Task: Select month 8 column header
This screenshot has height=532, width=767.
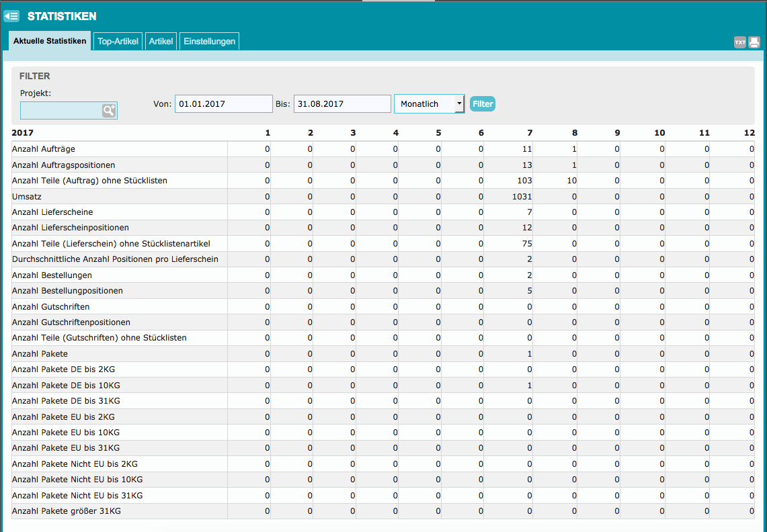Action: click(574, 133)
